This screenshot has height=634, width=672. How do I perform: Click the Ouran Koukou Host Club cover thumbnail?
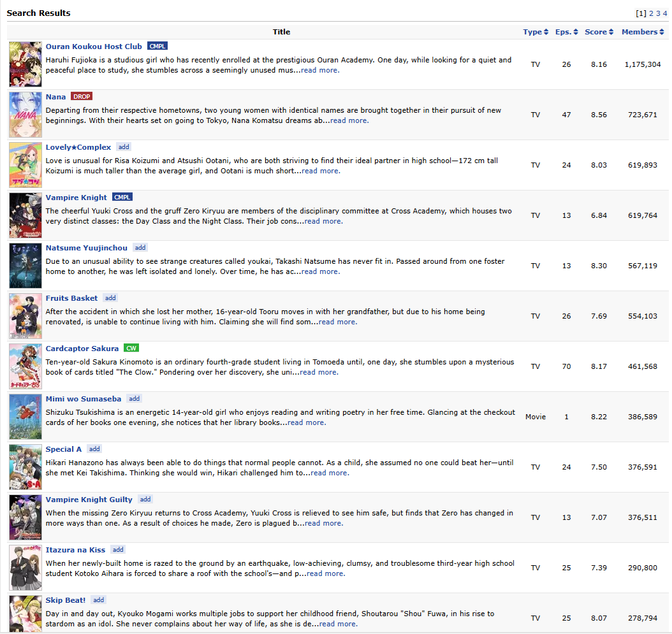(26, 64)
